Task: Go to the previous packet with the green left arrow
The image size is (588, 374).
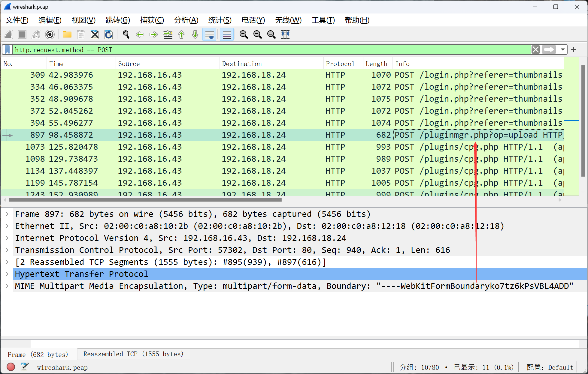Action: (x=140, y=34)
